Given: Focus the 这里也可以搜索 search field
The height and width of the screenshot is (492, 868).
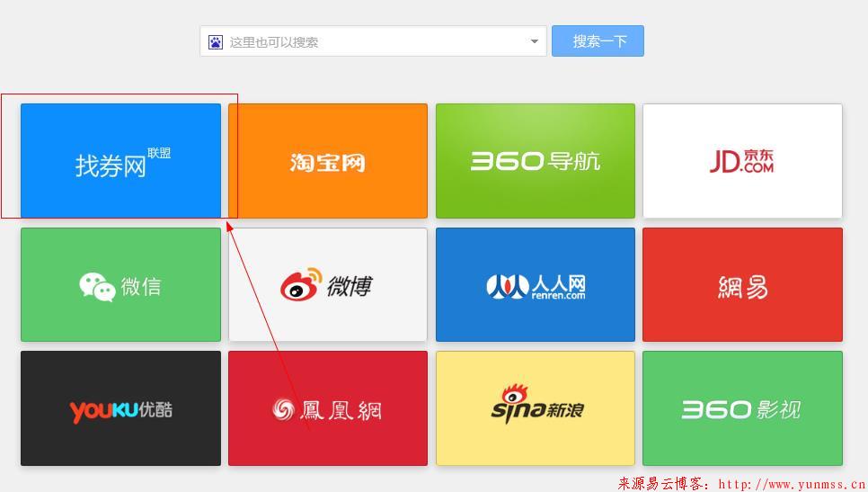Looking at the screenshot, I should pyautogui.click(x=373, y=41).
